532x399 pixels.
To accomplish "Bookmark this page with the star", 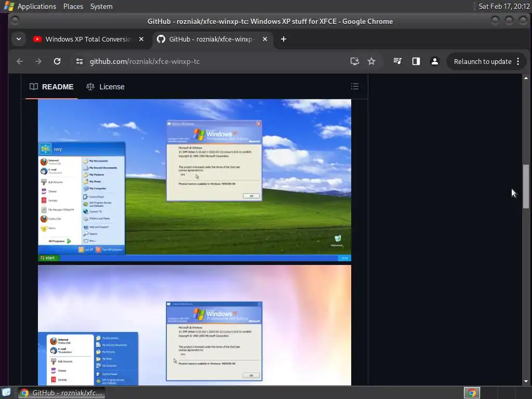I will coord(371,61).
